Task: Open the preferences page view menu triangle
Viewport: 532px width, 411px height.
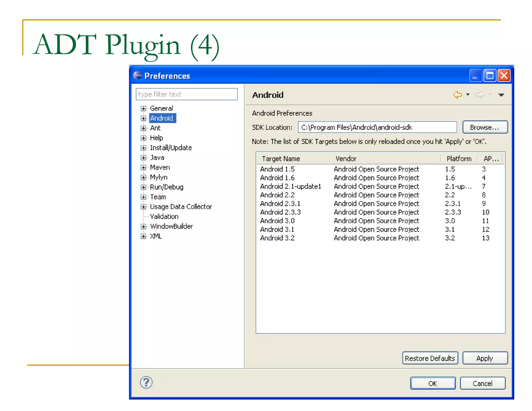Action: click(501, 95)
